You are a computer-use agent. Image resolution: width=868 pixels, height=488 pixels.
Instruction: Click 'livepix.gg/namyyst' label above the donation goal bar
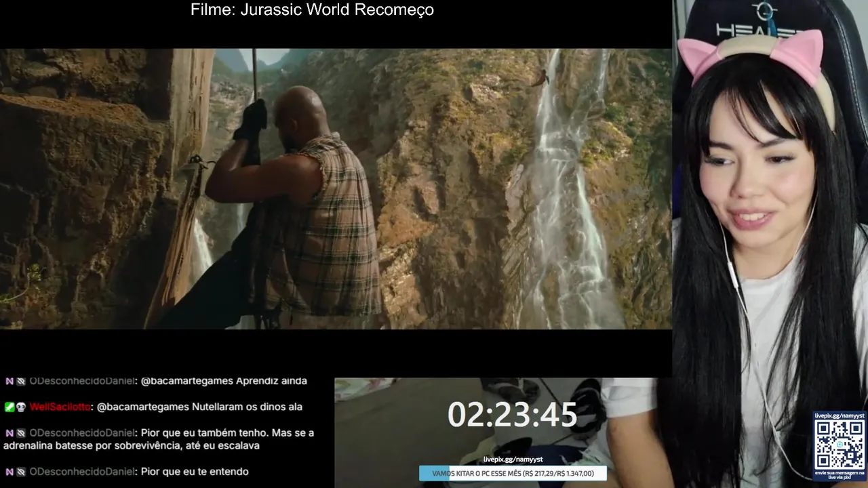[513, 460]
